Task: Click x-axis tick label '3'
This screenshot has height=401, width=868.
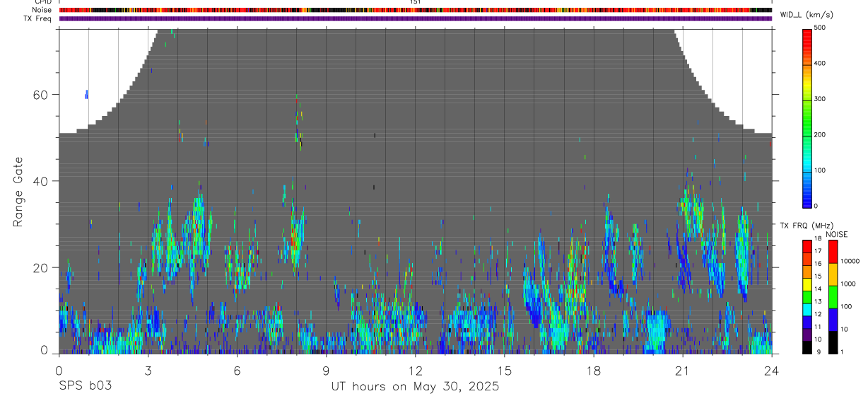Action: point(148,371)
